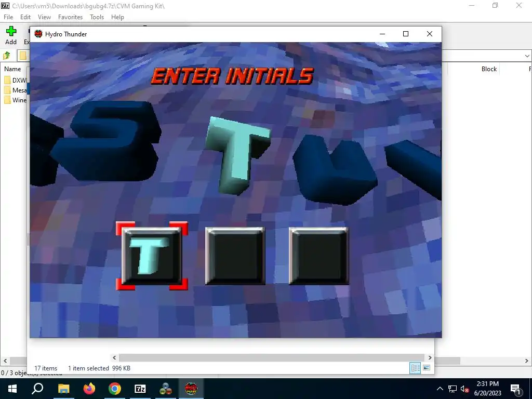Image resolution: width=532 pixels, height=399 pixels.
Task: Click the muted volume icon in tray
Action: click(x=465, y=389)
